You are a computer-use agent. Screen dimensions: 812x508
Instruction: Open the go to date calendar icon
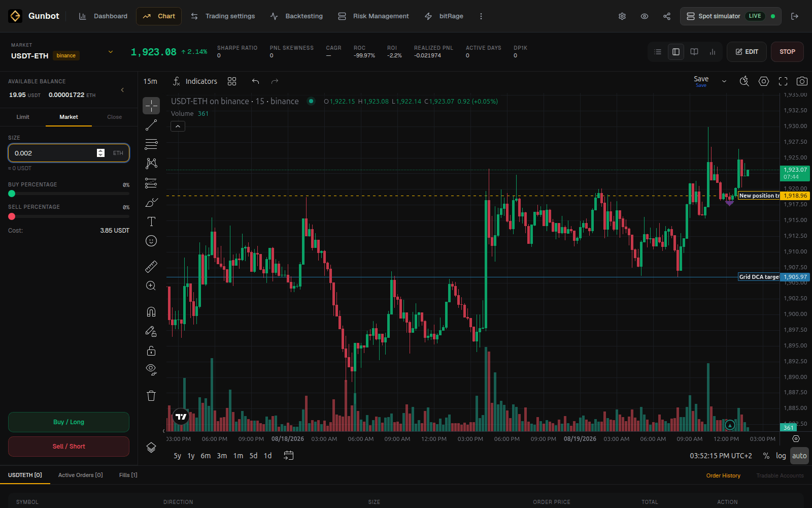click(289, 456)
